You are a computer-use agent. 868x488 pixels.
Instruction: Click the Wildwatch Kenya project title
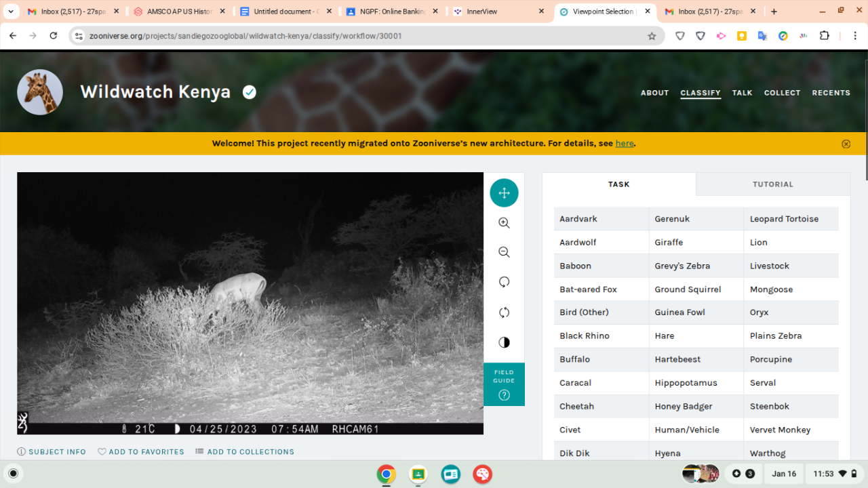pos(155,92)
